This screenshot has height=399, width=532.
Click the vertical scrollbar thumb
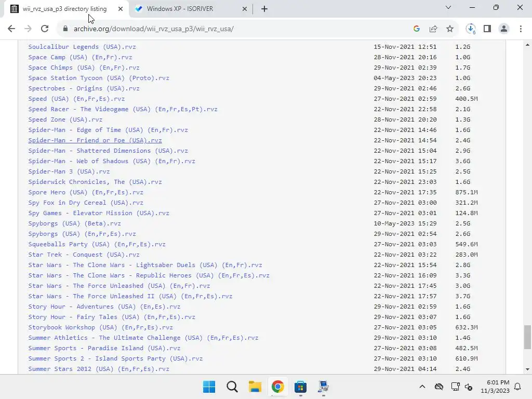click(527, 337)
